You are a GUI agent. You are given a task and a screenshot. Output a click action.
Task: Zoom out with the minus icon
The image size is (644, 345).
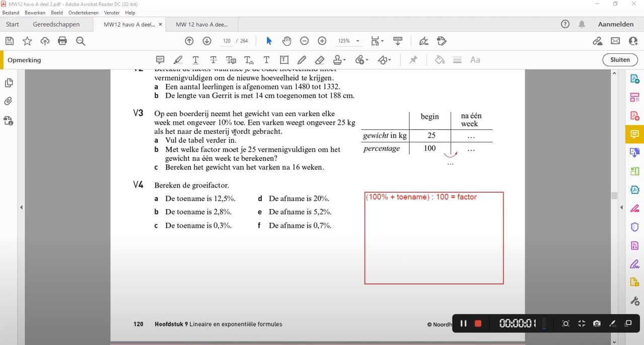(x=304, y=41)
